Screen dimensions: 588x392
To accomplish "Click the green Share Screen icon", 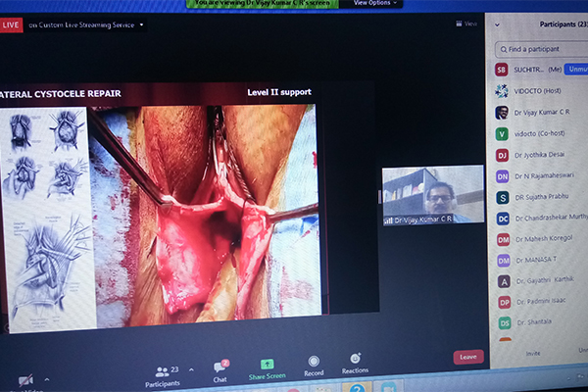I will click(x=267, y=365).
